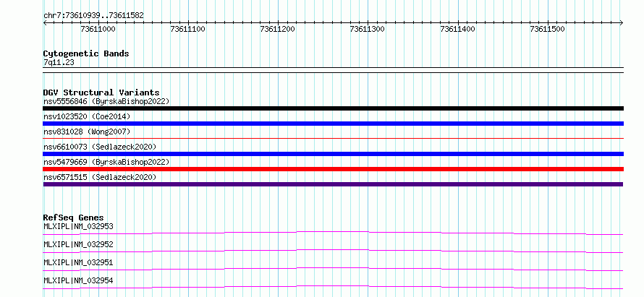Viewport: 644px width, 297px height.
Task: Open variant nsv5556846 (ByrskaBishop2022) label
Action: (x=106, y=101)
